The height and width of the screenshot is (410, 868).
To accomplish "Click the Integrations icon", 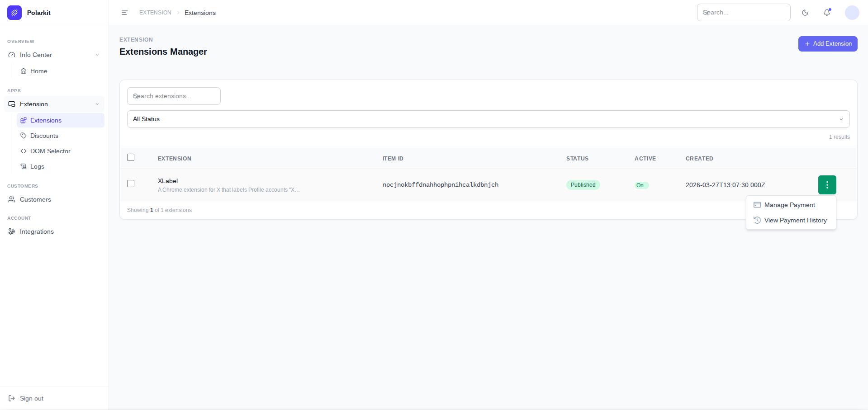I will tap(12, 231).
